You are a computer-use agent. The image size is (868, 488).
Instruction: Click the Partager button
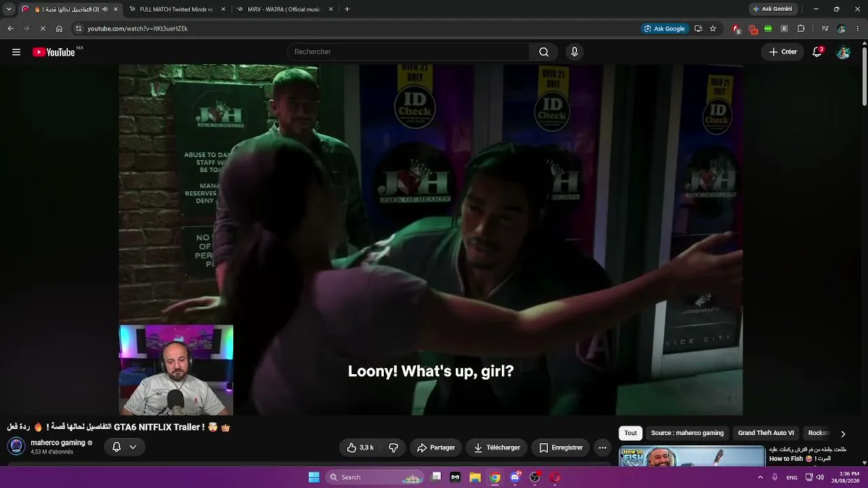click(436, 447)
